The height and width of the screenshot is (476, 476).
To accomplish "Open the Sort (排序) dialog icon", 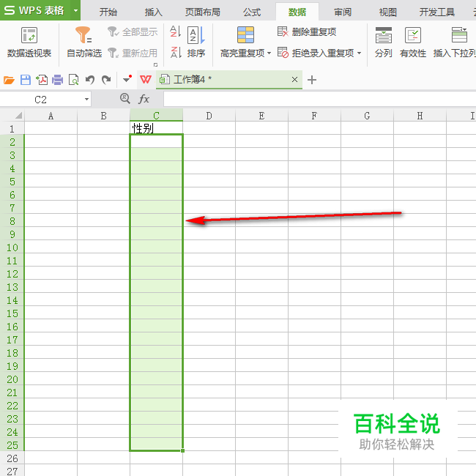I will (196, 35).
